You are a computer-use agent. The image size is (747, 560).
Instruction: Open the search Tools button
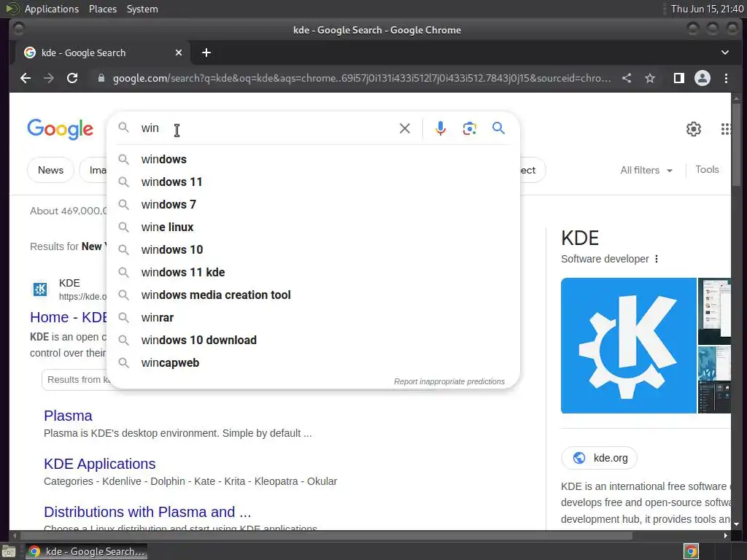[707, 169]
